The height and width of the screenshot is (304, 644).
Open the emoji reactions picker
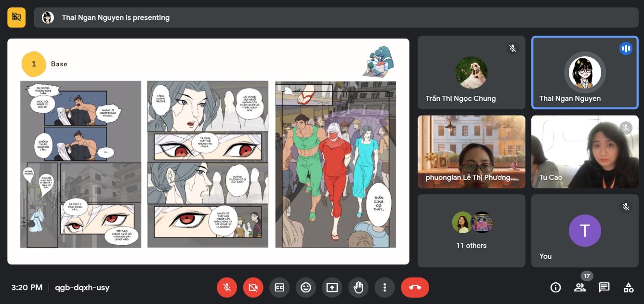coord(305,288)
